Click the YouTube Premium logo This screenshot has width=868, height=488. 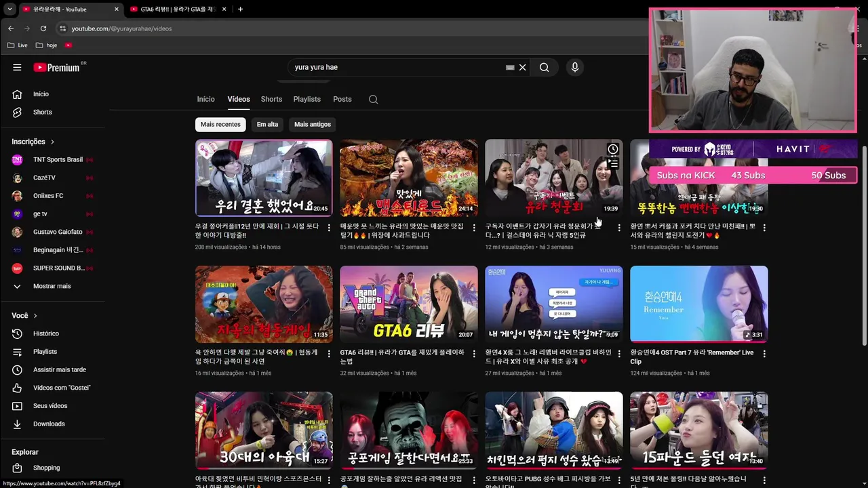pos(58,67)
